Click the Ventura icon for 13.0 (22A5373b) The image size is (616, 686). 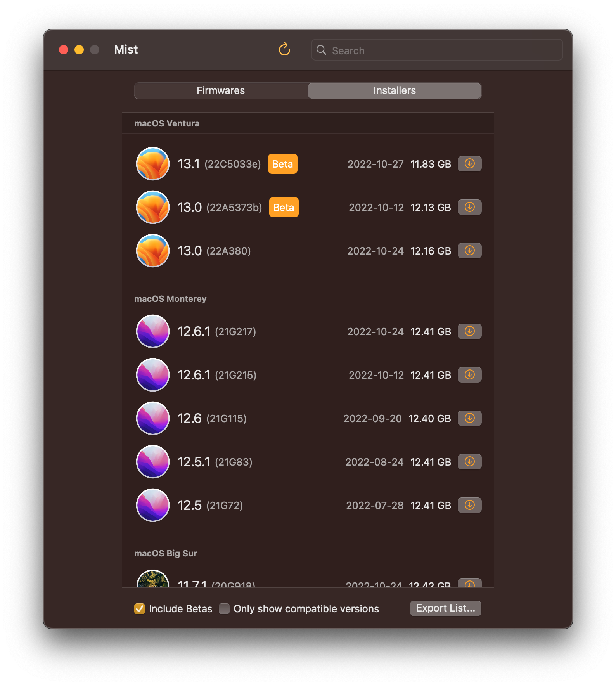pyautogui.click(x=153, y=207)
